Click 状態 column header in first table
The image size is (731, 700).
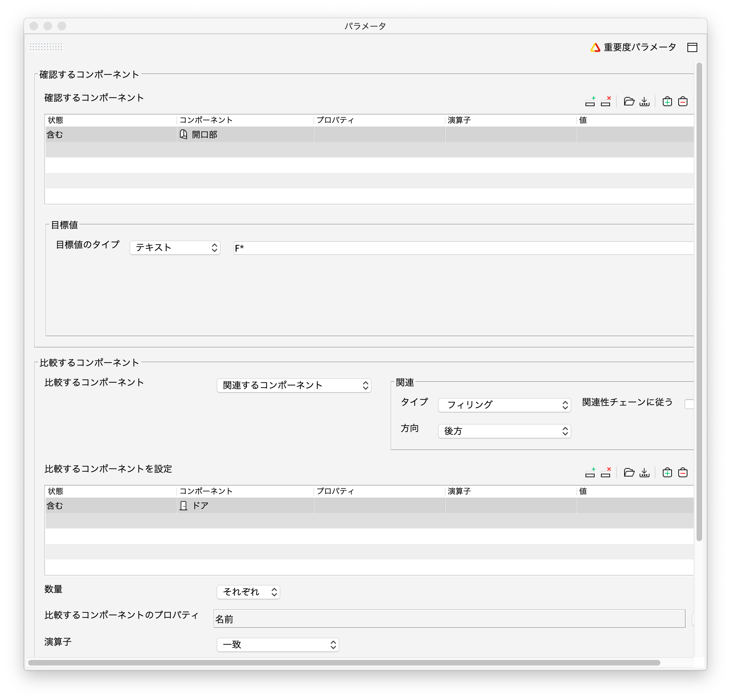coord(111,120)
